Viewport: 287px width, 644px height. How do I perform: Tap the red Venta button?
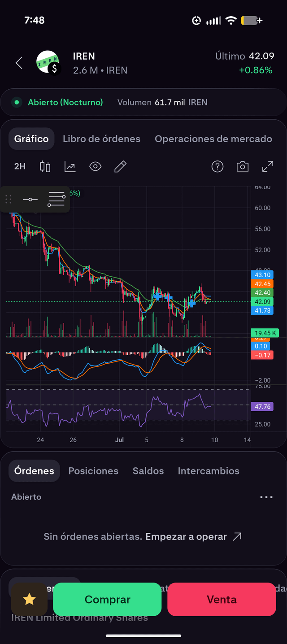tap(222, 600)
